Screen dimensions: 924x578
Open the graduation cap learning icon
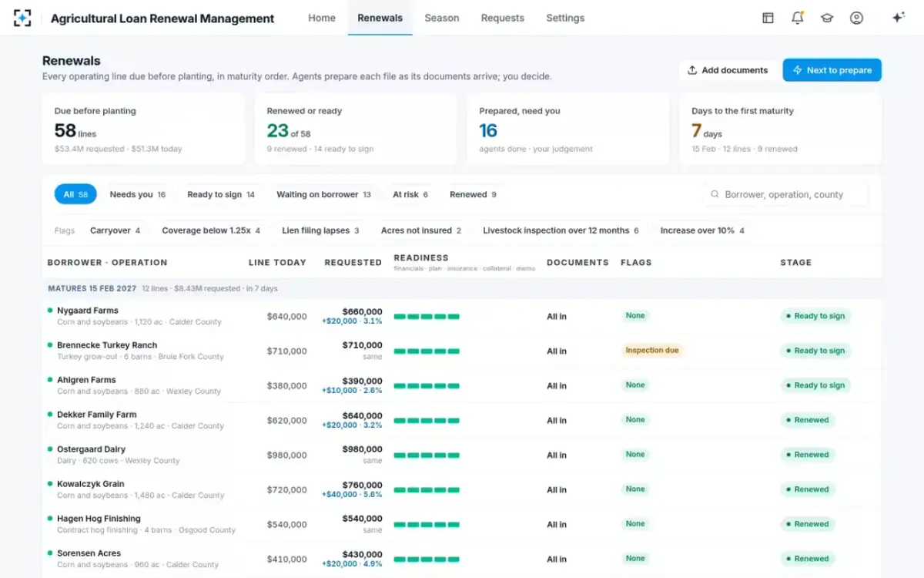pyautogui.click(x=827, y=18)
